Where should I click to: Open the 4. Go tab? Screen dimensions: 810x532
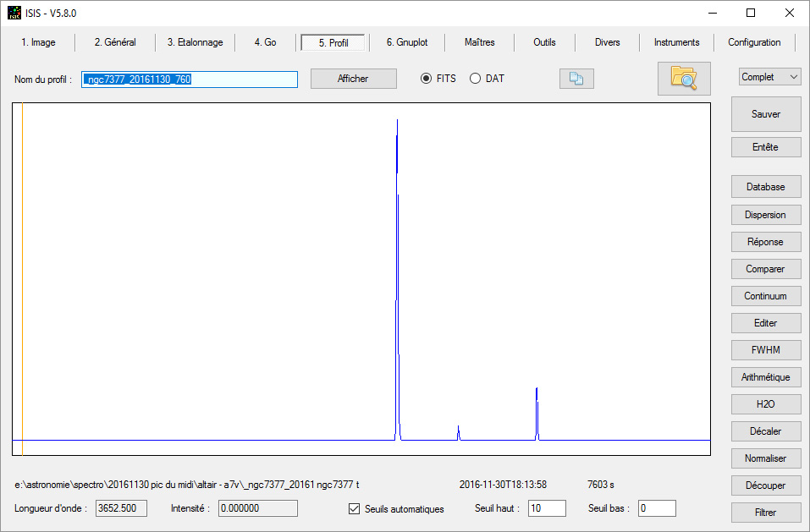point(265,42)
